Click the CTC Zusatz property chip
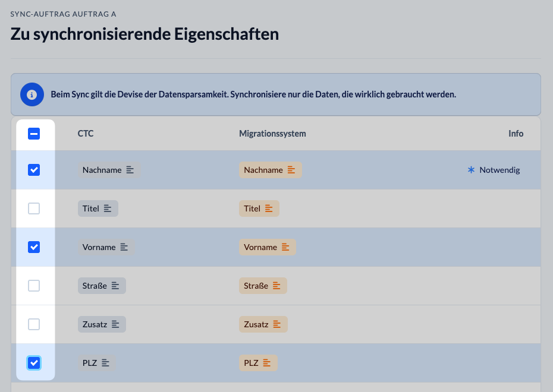This screenshot has height=392, width=553. (102, 324)
